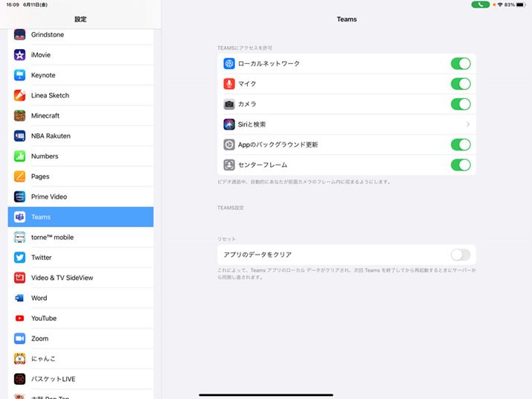
Task: Open YouTube settings row
Action: pyautogui.click(x=81, y=318)
